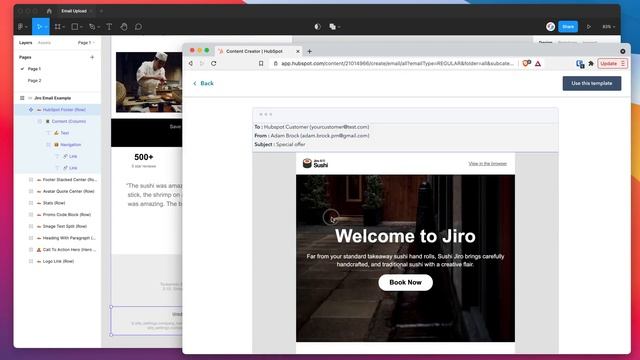The image size is (640, 360).
Task: Select the Comment tool in Figma
Action: pos(138,27)
